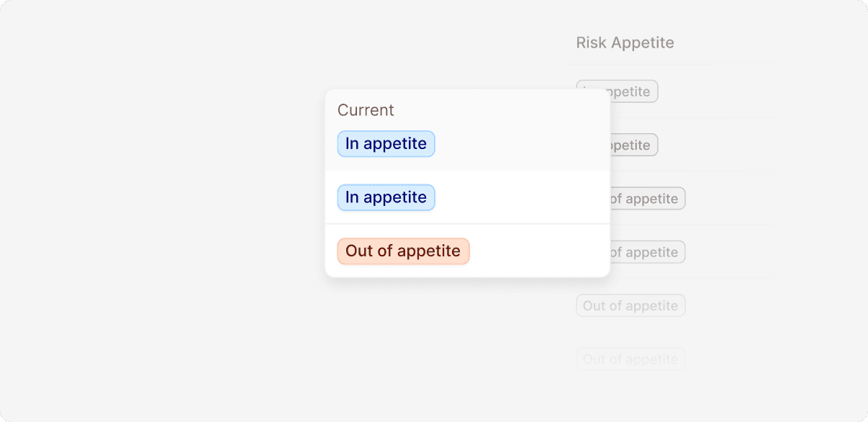Click empty header space right of "Risk Appetite"

tap(727, 42)
